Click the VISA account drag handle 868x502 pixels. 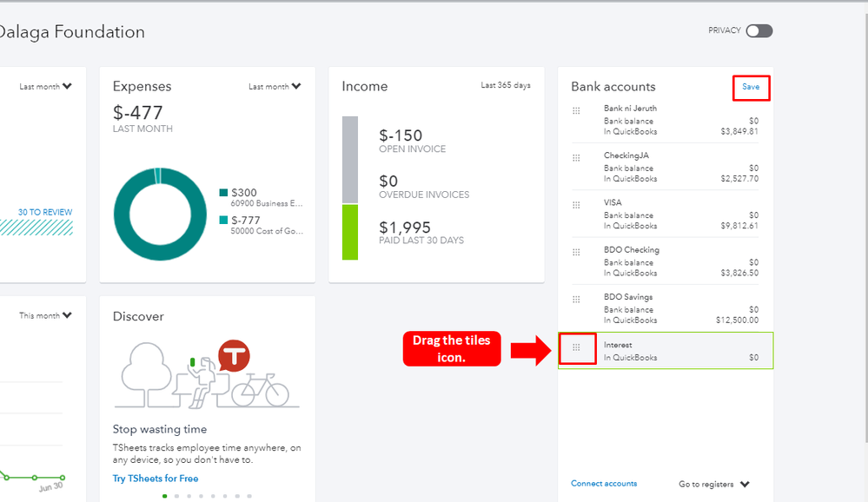click(x=576, y=205)
